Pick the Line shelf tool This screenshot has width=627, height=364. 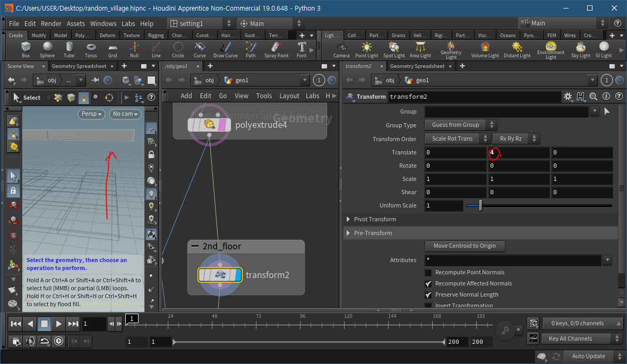[156, 50]
